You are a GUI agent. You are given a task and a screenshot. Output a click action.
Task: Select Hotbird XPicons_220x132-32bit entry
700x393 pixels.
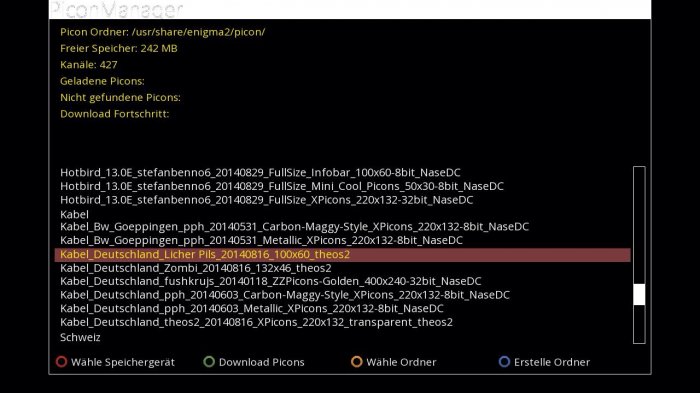pos(267,200)
